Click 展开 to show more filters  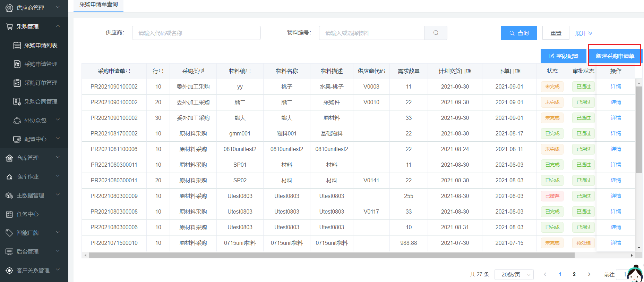point(584,33)
